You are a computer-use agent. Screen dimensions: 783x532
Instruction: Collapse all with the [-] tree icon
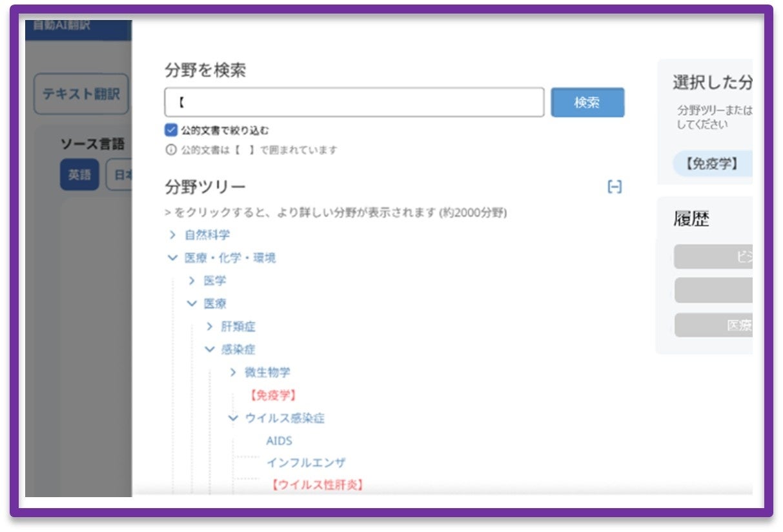click(x=615, y=187)
